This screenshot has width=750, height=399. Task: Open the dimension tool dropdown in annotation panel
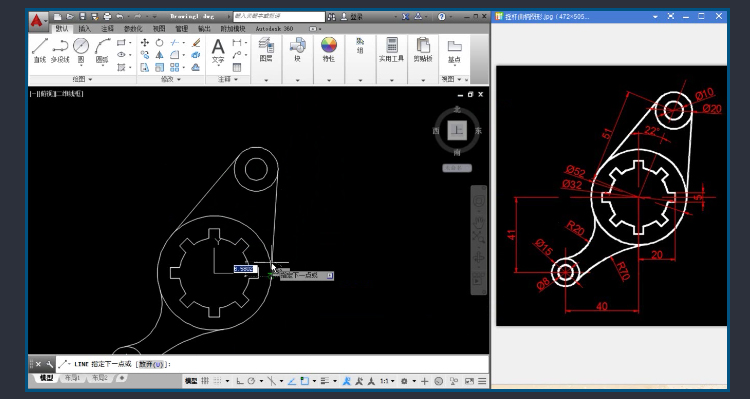coord(246,43)
